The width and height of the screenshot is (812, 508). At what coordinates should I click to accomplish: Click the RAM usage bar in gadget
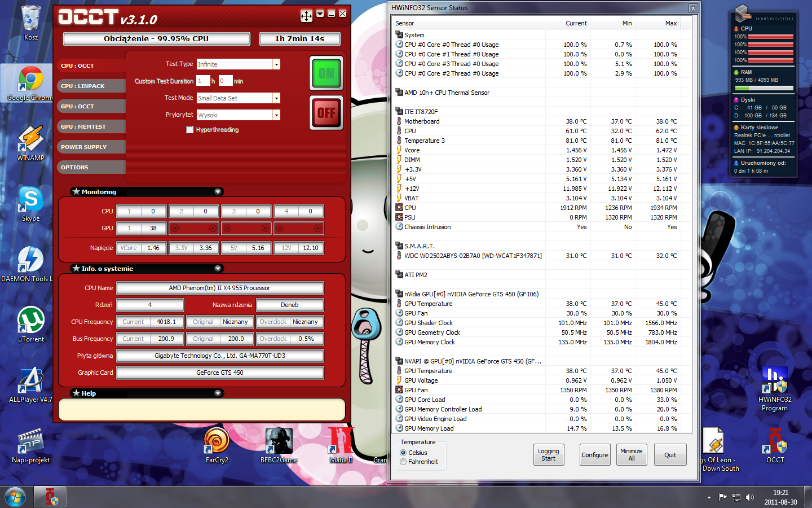[764, 88]
